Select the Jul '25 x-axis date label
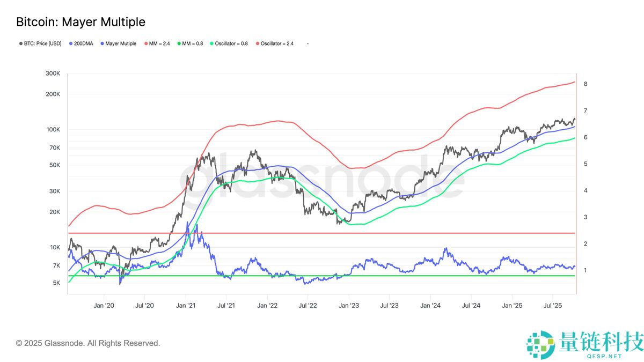The image size is (644, 362). pyautogui.click(x=552, y=305)
